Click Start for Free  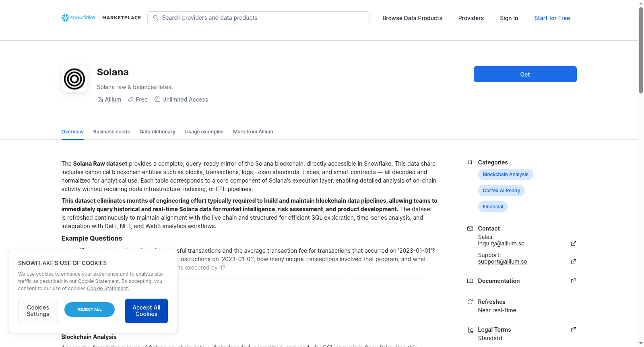[x=552, y=18]
